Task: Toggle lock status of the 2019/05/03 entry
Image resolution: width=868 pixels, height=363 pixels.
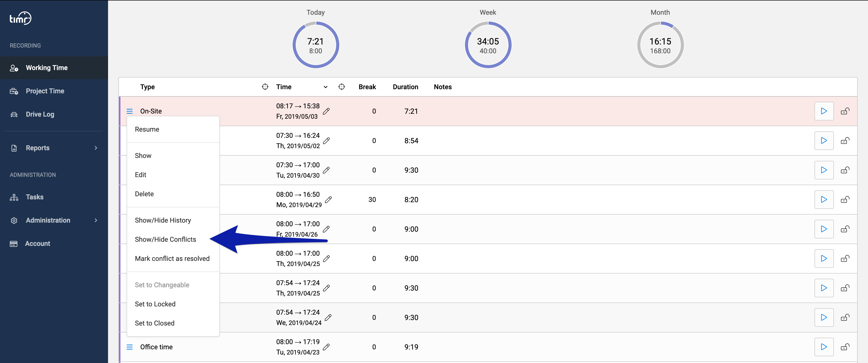Action: (x=845, y=111)
